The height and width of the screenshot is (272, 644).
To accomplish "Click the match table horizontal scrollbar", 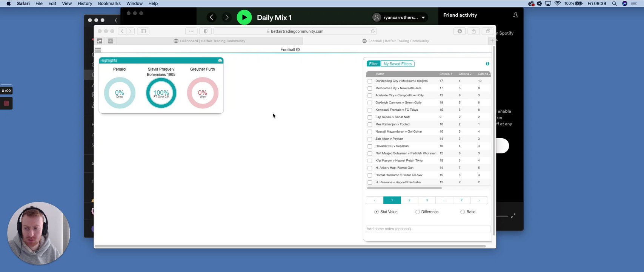I will click(404, 188).
